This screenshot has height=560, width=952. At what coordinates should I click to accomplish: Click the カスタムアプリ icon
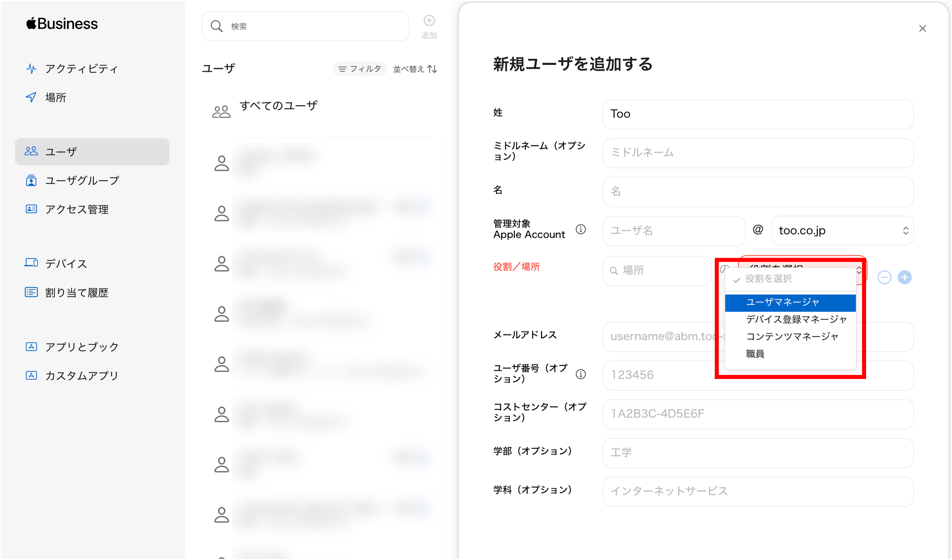click(31, 375)
